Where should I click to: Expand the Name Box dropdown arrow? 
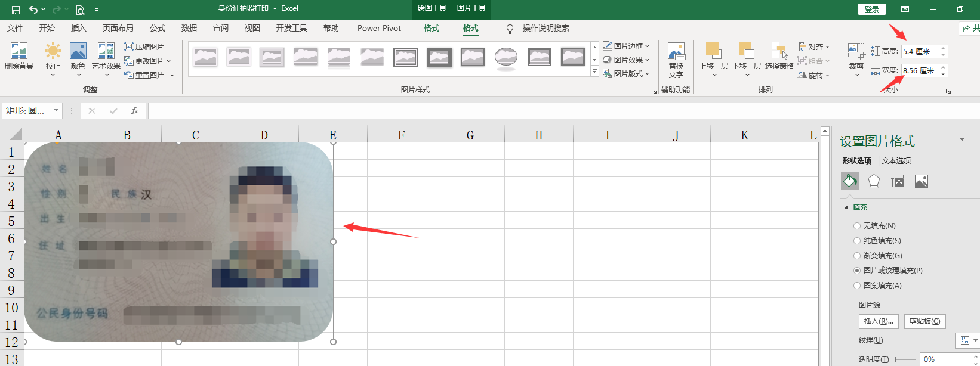pos(56,111)
